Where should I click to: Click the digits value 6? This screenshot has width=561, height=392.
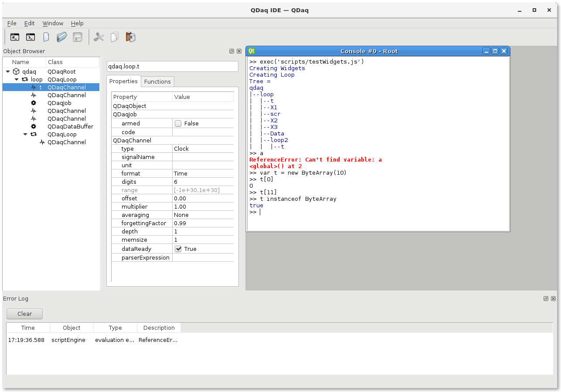(203, 182)
